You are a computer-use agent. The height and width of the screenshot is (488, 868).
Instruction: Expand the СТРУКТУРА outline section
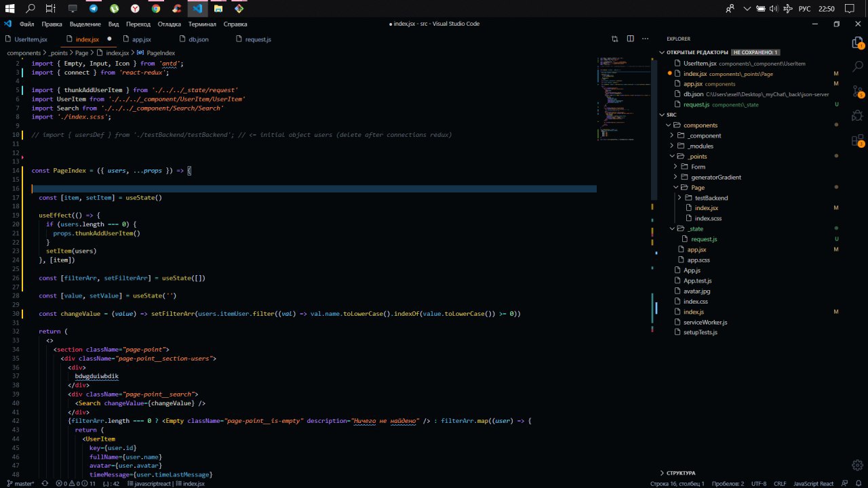681,473
